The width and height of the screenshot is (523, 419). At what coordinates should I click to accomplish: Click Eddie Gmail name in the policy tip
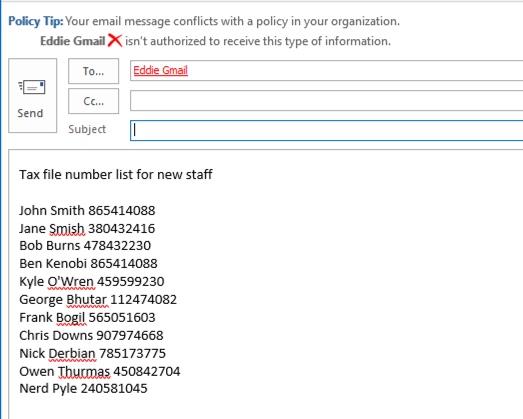click(x=73, y=41)
